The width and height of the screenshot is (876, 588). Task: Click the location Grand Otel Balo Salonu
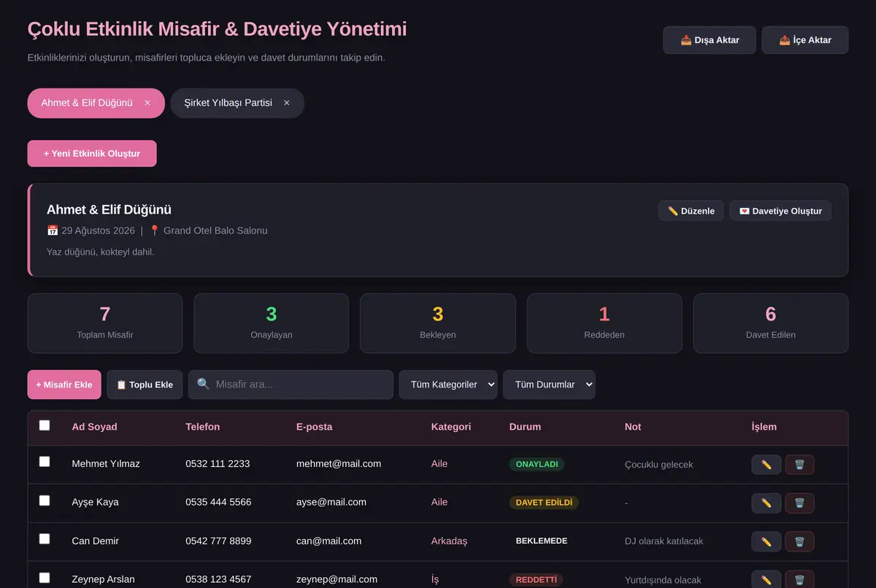(x=215, y=231)
